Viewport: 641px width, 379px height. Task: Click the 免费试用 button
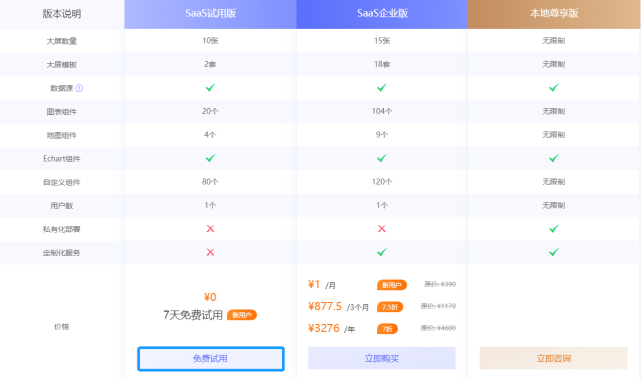[211, 359]
